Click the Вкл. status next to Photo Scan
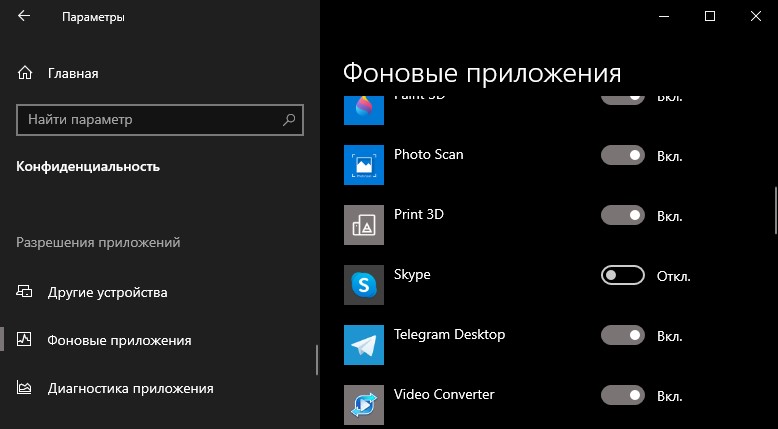This screenshot has width=778, height=429. (670, 156)
